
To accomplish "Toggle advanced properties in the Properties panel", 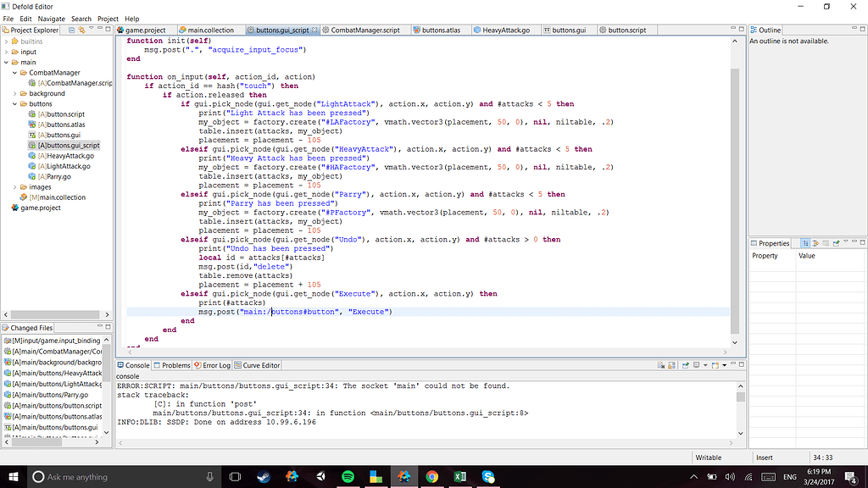I will pos(815,243).
